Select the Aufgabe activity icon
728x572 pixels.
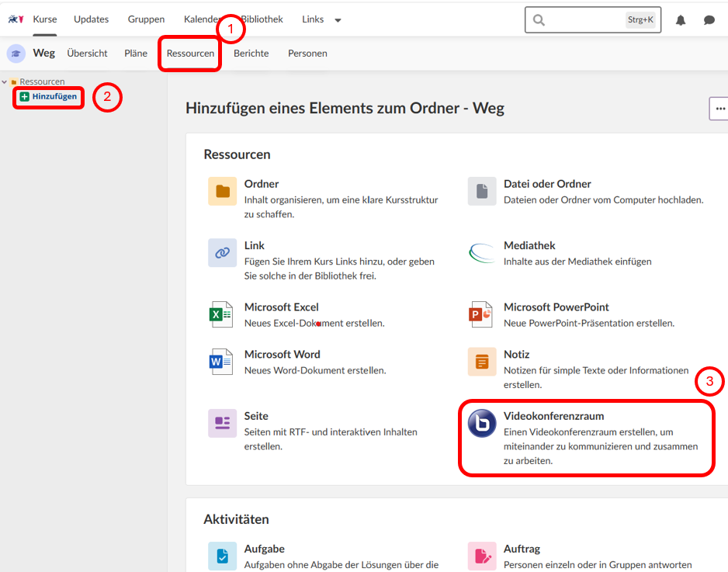(x=222, y=556)
